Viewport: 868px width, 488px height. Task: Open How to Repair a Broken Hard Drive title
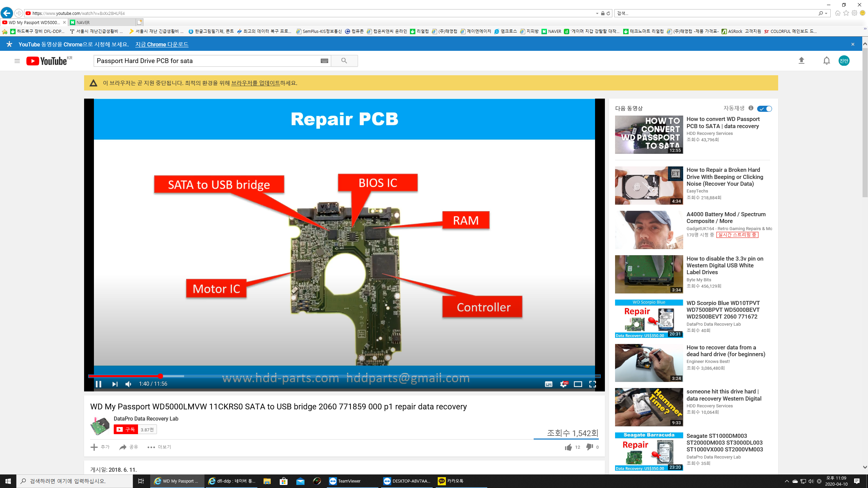tap(725, 177)
